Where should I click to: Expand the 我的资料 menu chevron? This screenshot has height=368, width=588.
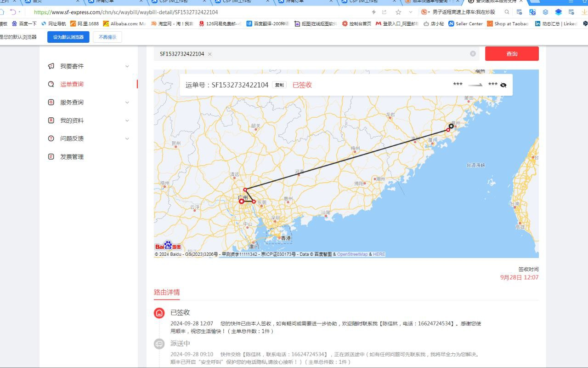(x=127, y=121)
